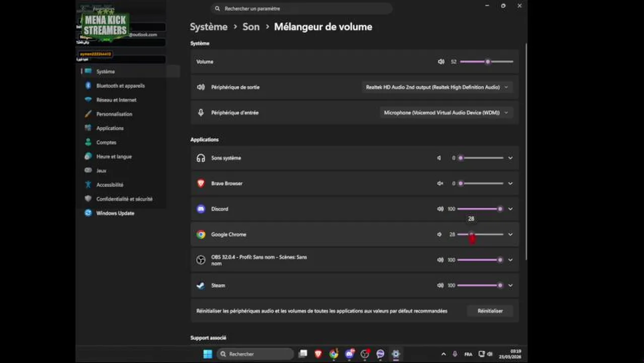This screenshot has width=644, height=363.
Task: Mute Google Chrome speaker icon
Action: click(x=439, y=234)
